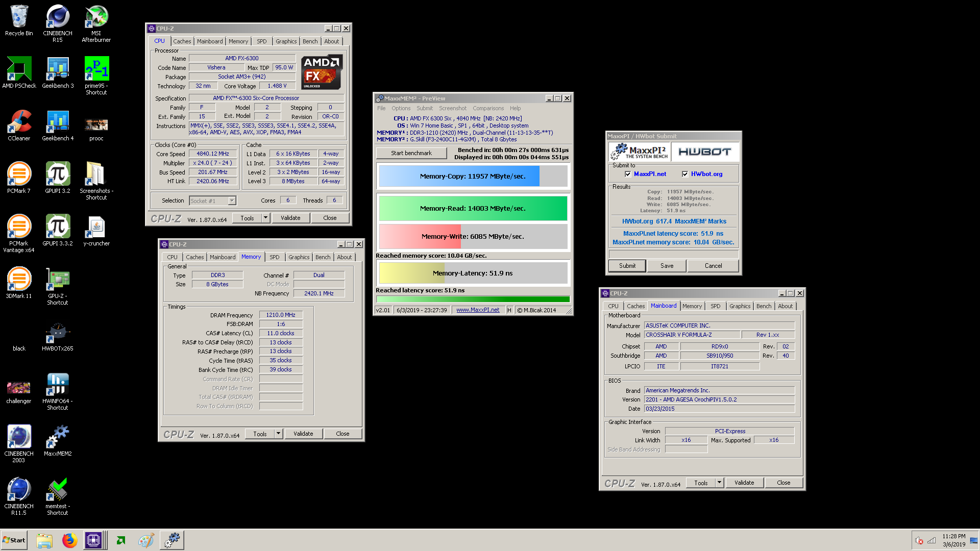The height and width of the screenshot is (551, 980).
Task: Select CPU-Z taskbar icon
Action: (93, 540)
